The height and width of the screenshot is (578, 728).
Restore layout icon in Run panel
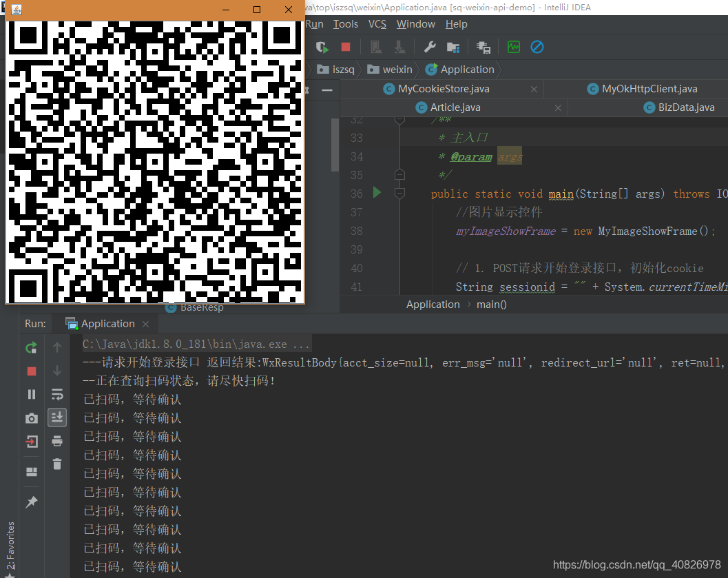coord(32,472)
